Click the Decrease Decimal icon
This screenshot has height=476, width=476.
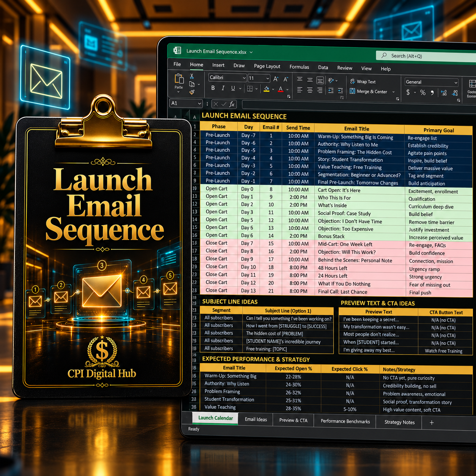coord(455,93)
